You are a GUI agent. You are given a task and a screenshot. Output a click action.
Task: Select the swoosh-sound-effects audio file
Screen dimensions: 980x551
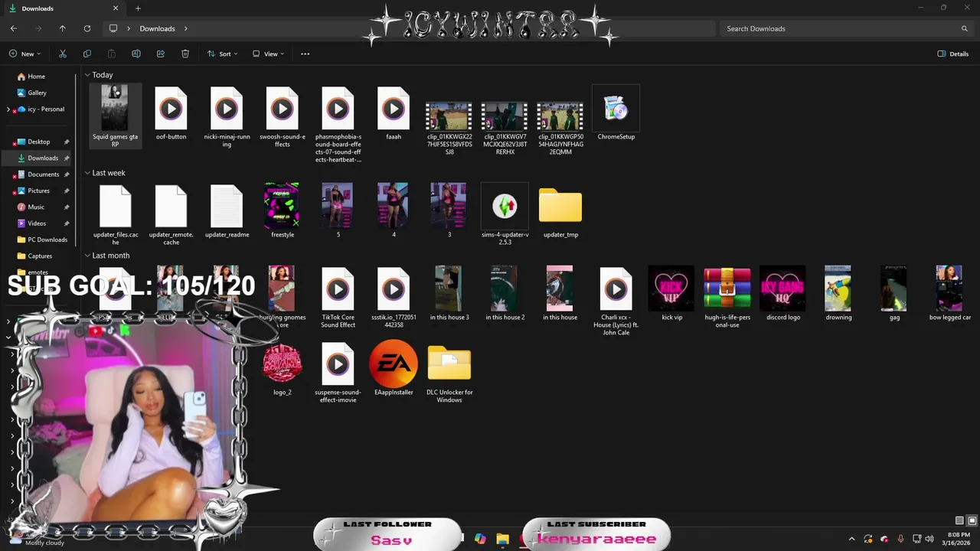(282, 116)
